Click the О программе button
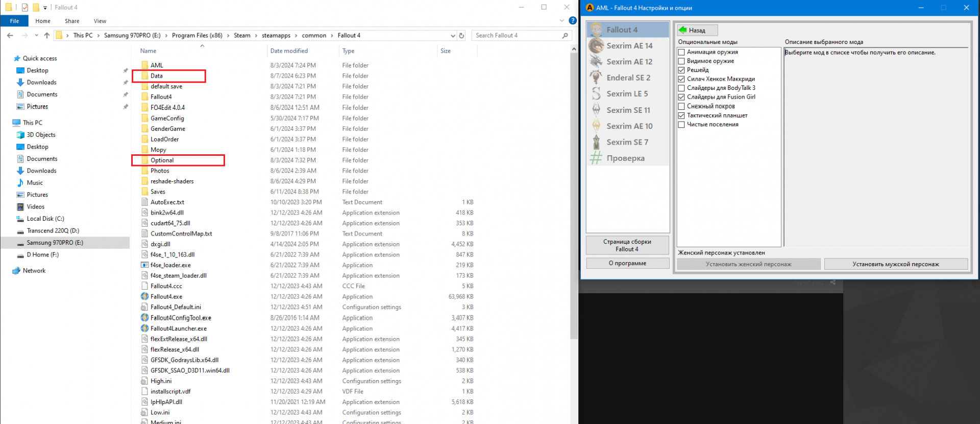The height and width of the screenshot is (424, 980). [627, 263]
